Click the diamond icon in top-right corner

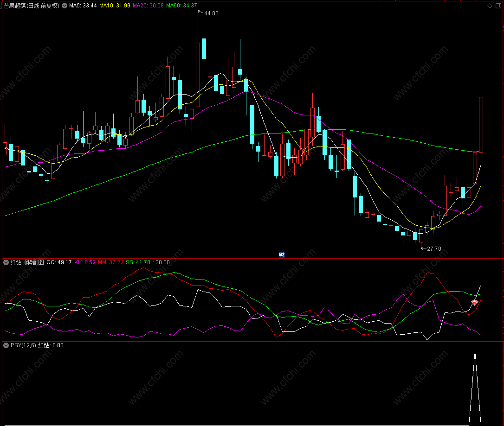click(490, 6)
